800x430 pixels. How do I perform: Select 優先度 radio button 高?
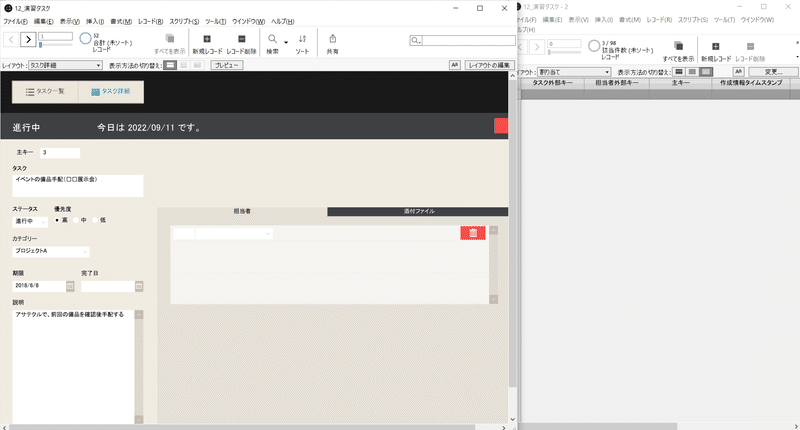(x=57, y=220)
